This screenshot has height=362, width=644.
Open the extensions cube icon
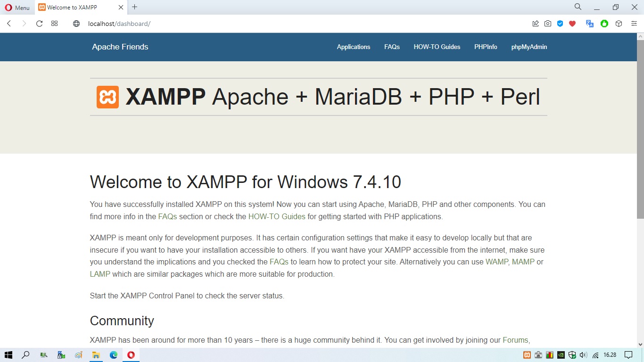coord(619,24)
